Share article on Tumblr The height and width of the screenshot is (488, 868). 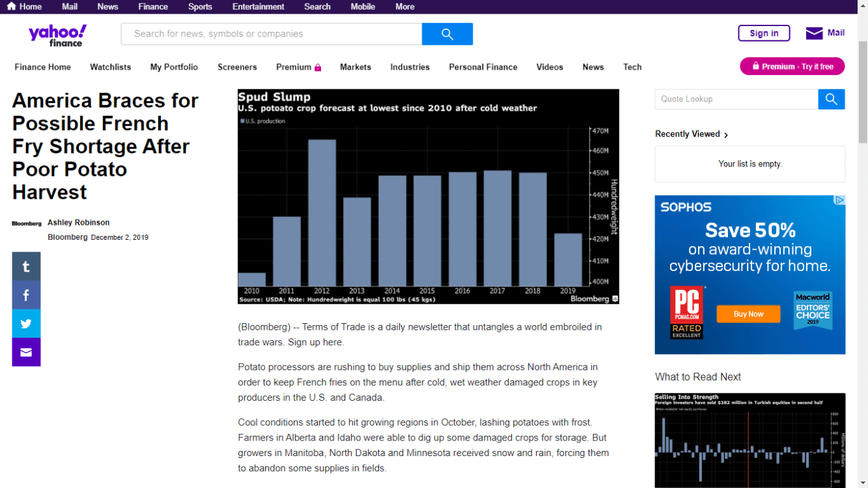[26, 266]
